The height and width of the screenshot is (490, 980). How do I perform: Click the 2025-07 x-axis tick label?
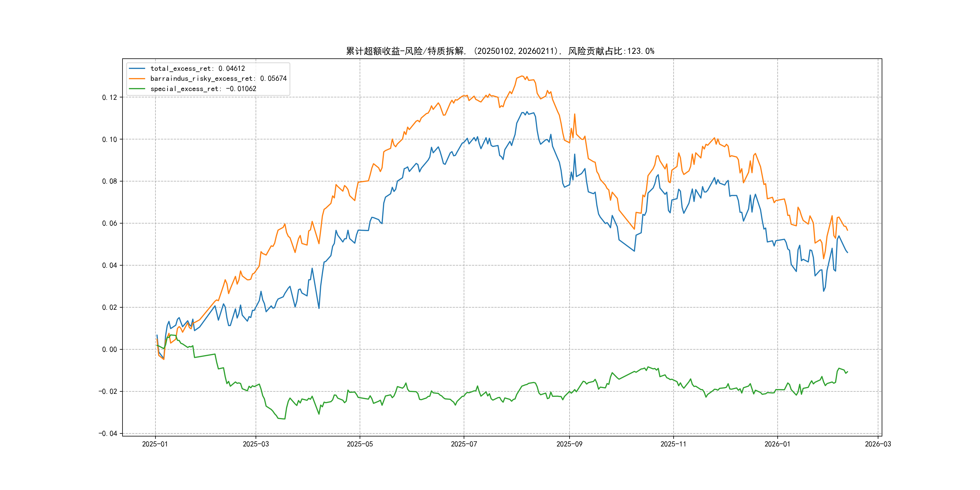[464, 444]
